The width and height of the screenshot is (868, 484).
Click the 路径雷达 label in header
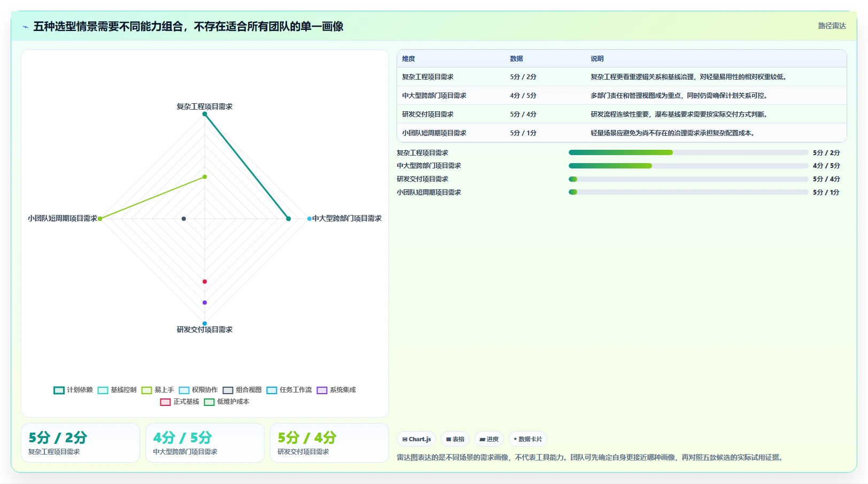832,26
